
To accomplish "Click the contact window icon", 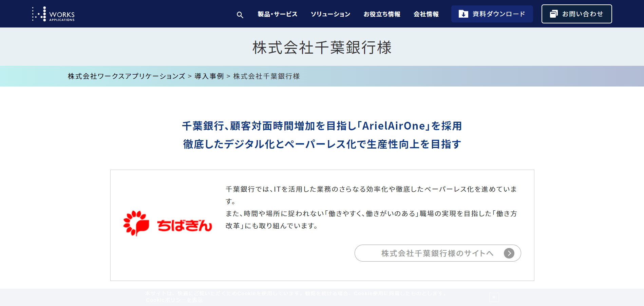I will tap(554, 14).
